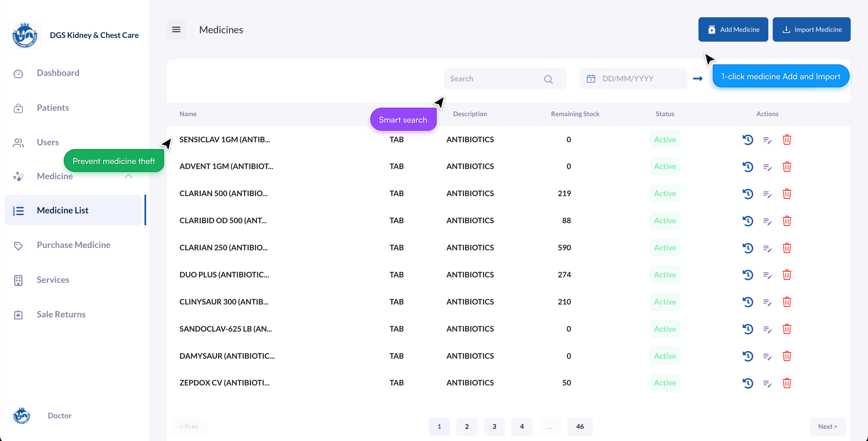Click the hamburger menu icon
The width and height of the screenshot is (868, 441).
176,30
